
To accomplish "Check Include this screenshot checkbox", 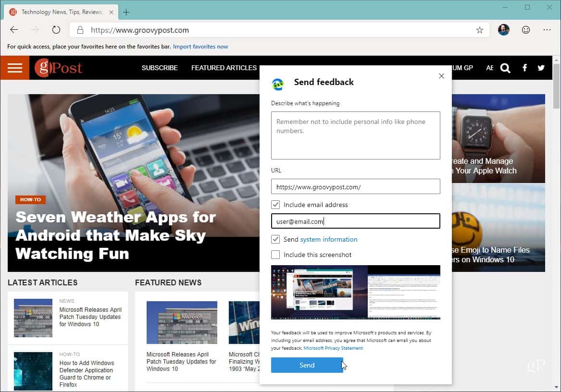I will tap(275, 255).
